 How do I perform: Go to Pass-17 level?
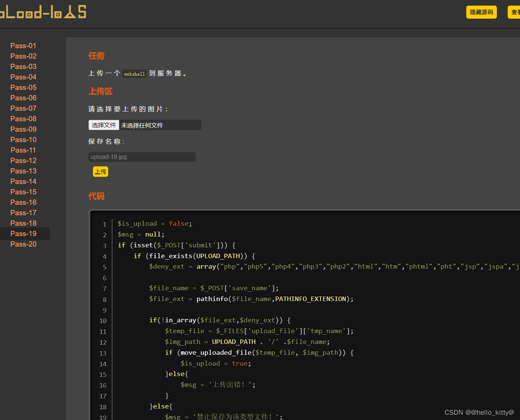[24, 213]
